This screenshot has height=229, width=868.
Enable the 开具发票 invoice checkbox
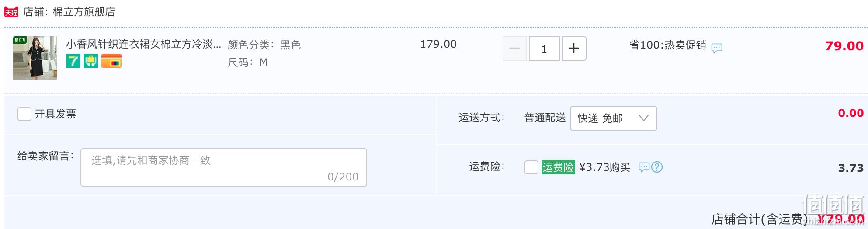(24, 114)
